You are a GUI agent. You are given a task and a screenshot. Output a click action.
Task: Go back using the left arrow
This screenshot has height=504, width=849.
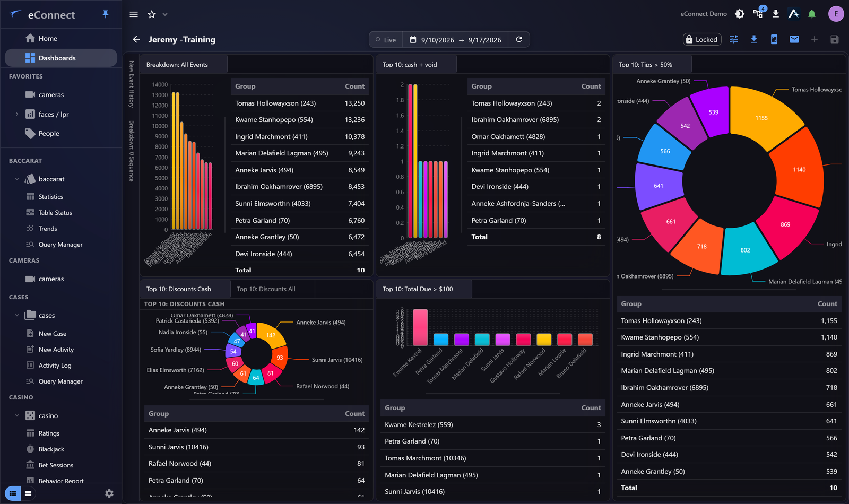pos(136,39)
